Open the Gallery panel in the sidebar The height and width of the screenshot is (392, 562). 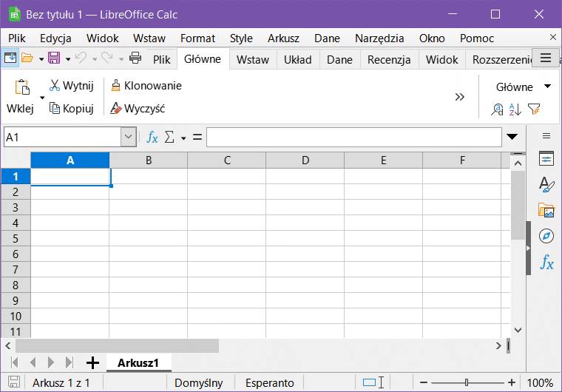(546, 210)
